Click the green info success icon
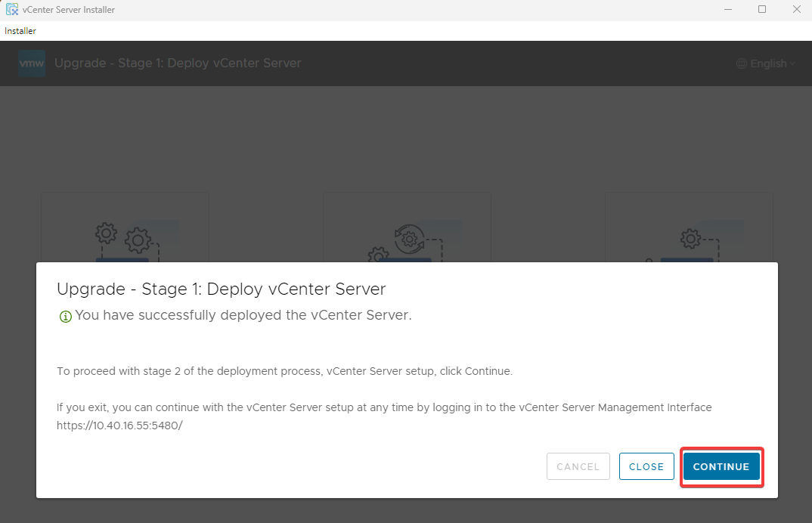This screenshot has height=523, width=812. click(65, 317)
